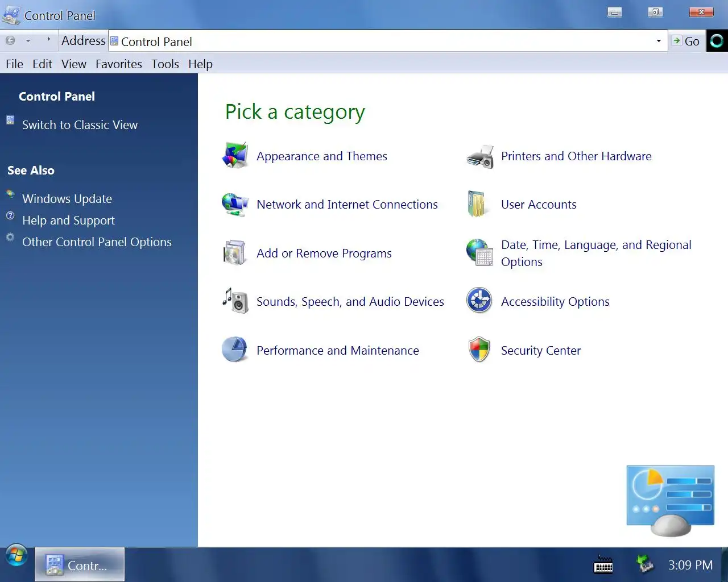Image resolution: width=728 pixels, height=582 pixels.
Task: Open the View menu
Action: click(74, 64)
